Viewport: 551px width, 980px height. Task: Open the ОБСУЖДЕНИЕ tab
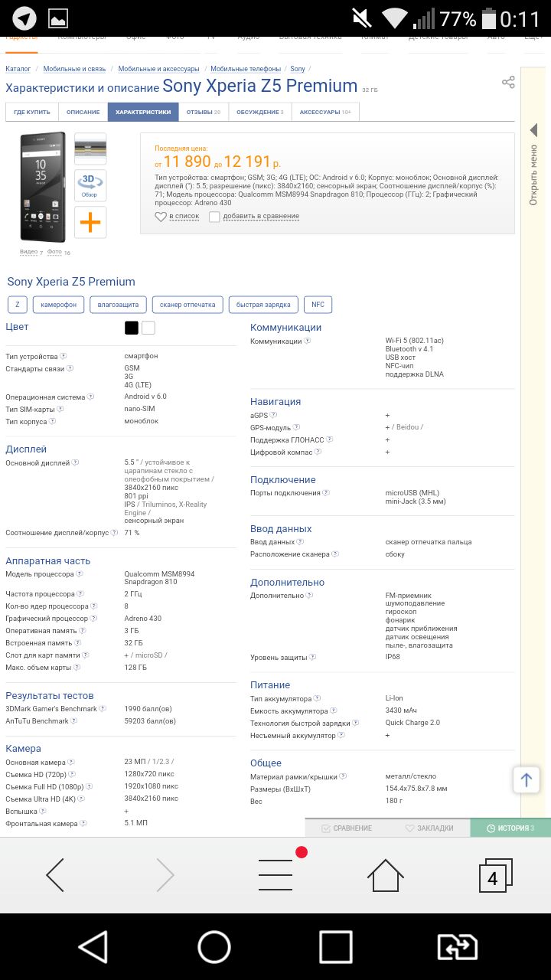click(x=259, y=112)
